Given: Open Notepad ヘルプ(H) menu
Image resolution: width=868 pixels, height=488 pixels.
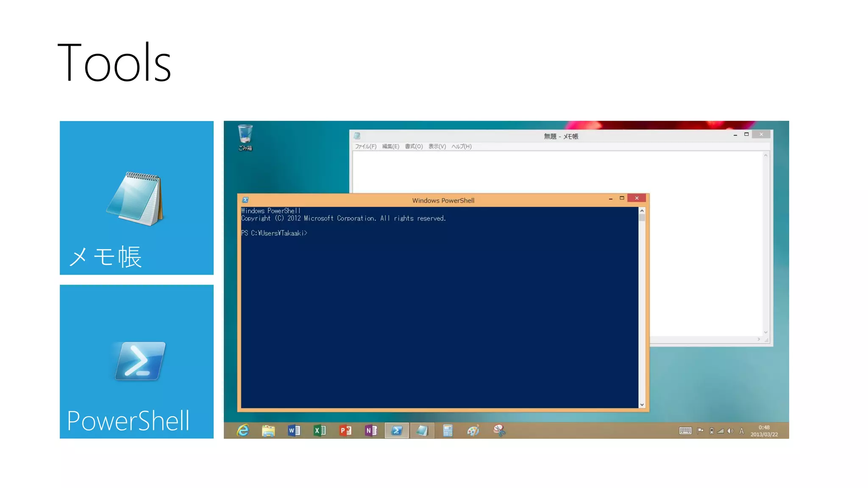Looking at the screenshot, I should 462,147.
